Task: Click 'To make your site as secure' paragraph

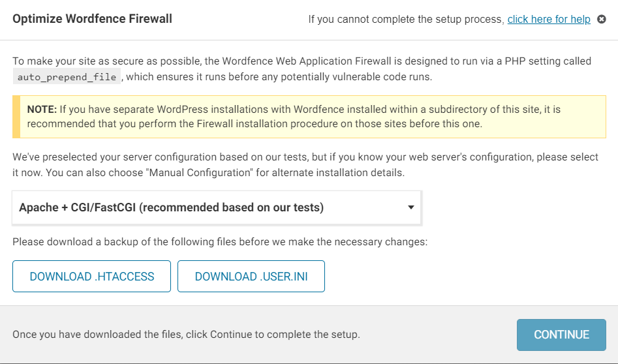Action: 302,69
